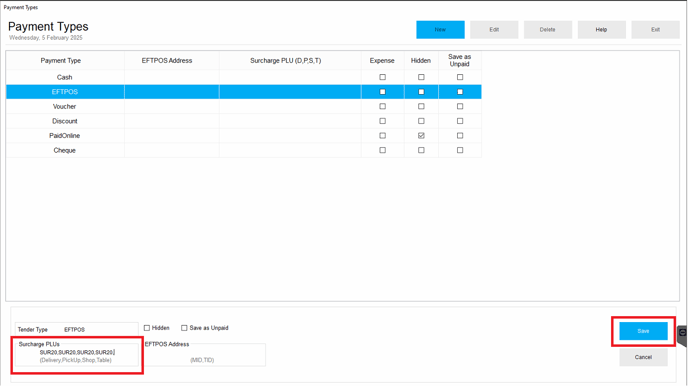Save the payment type changes
This screenshot has height=386, width=688.
coord(643,331)
